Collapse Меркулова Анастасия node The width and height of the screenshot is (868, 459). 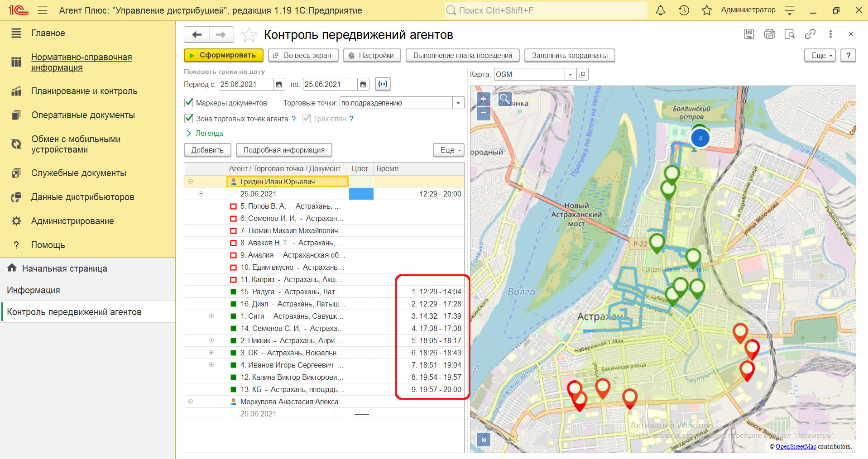tap(190, 401)
